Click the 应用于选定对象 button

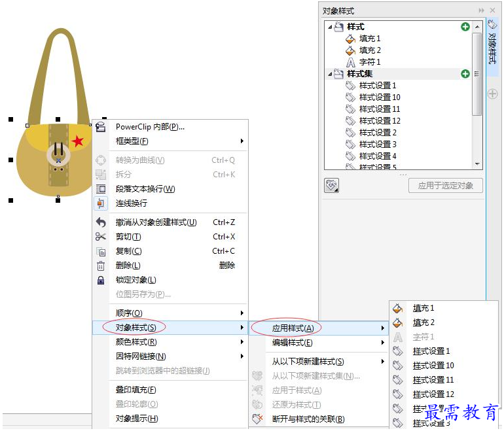click(x=446, y=186)
